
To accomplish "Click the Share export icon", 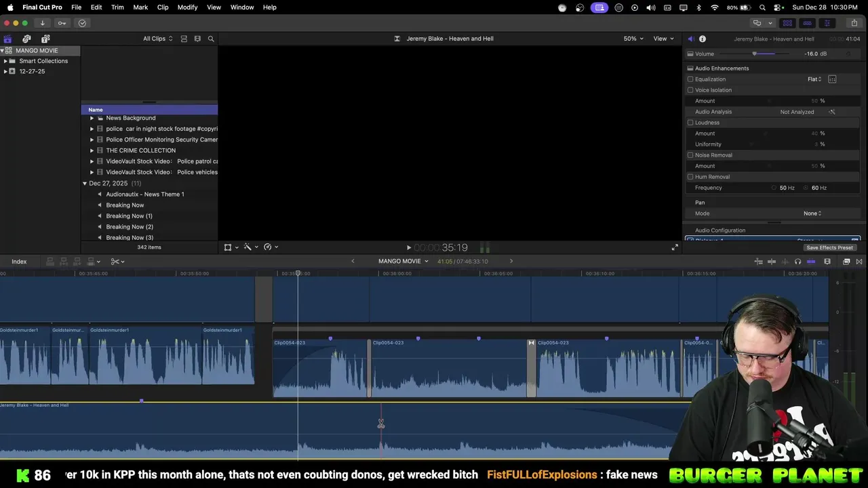I will coord(854,23).
